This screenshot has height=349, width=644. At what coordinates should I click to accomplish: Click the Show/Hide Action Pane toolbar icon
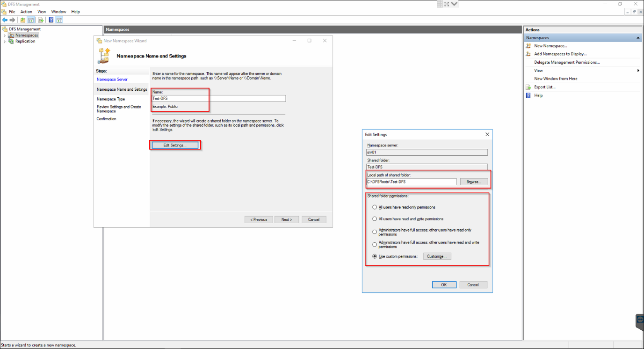[59, 20]
